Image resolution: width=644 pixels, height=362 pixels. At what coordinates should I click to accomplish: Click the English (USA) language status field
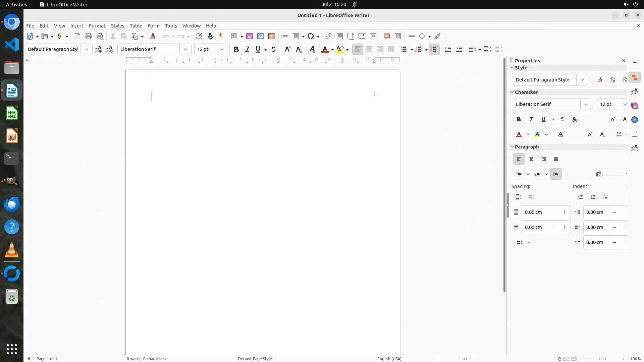click(389, 359)
